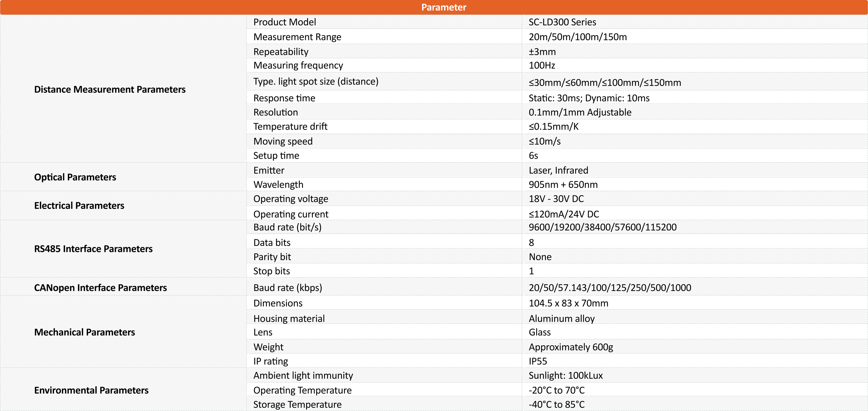
Task: Select the Baud rate (bit/s) label
Action: coord(288,227)
